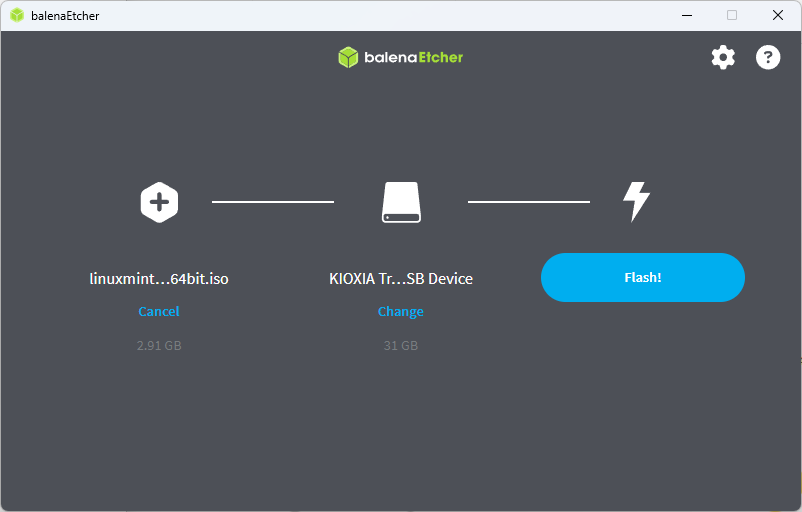Click the linuxmint…64bit.iso file name

click(159, 278)
